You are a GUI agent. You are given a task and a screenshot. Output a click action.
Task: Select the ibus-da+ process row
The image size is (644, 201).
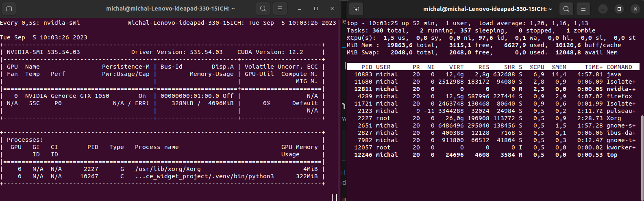coord(493,133)
